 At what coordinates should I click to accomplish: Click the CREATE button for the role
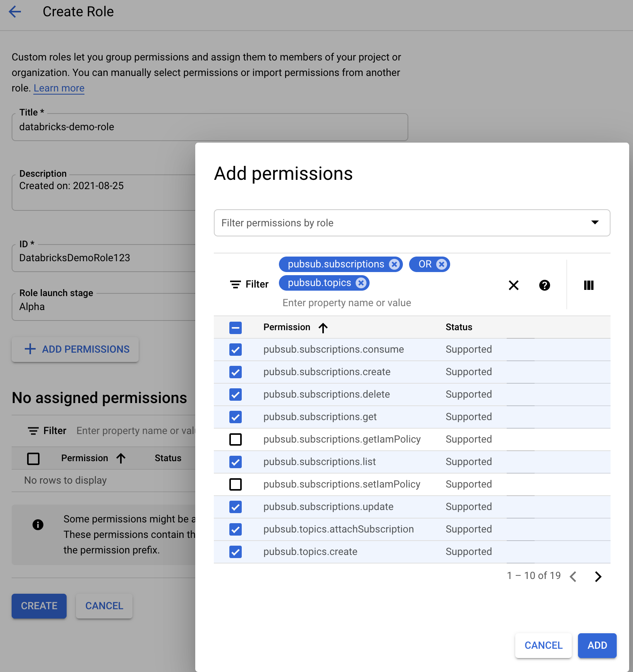pyautogui.click(x=39, y=606)
